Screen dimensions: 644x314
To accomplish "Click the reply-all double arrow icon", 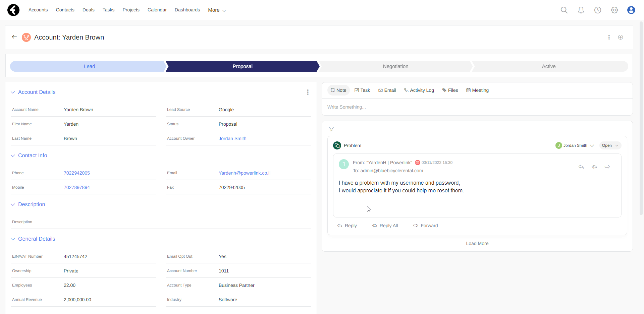I will point(594,167).
